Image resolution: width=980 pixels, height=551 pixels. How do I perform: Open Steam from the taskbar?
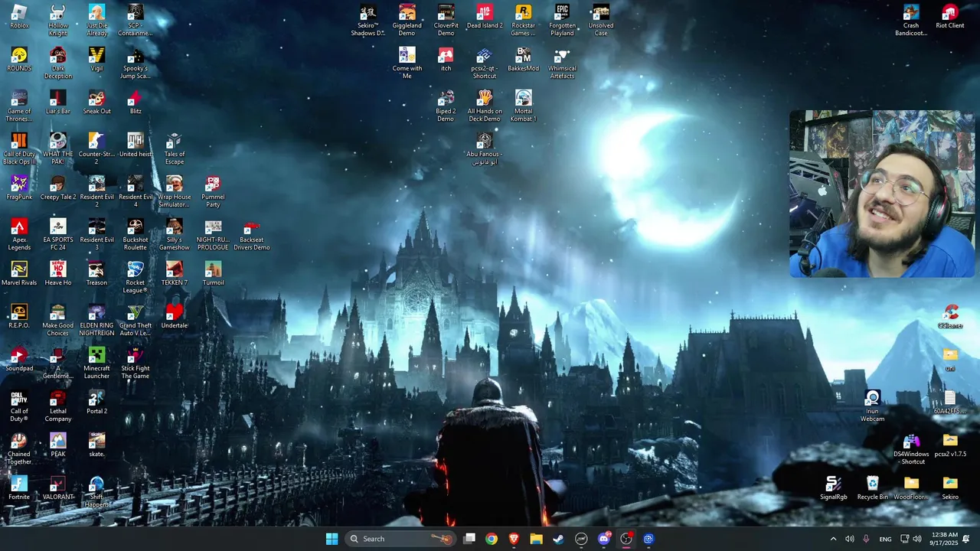[x=559, y=539]
